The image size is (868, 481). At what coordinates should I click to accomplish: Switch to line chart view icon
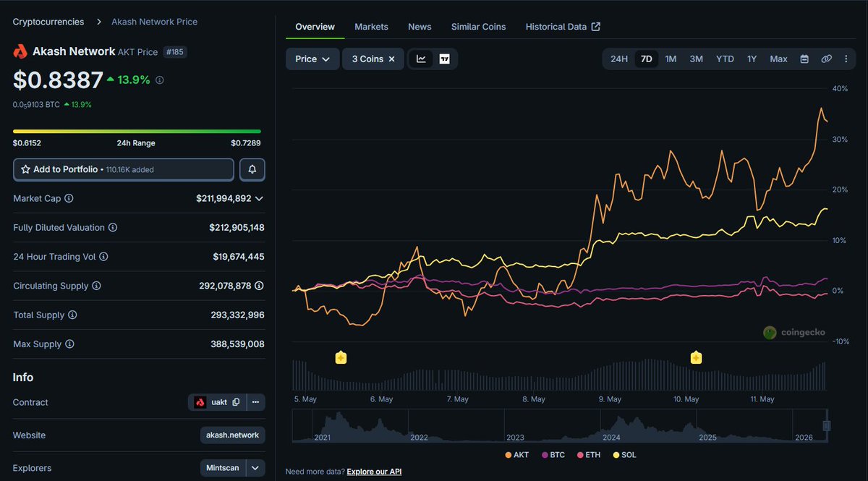421,59
